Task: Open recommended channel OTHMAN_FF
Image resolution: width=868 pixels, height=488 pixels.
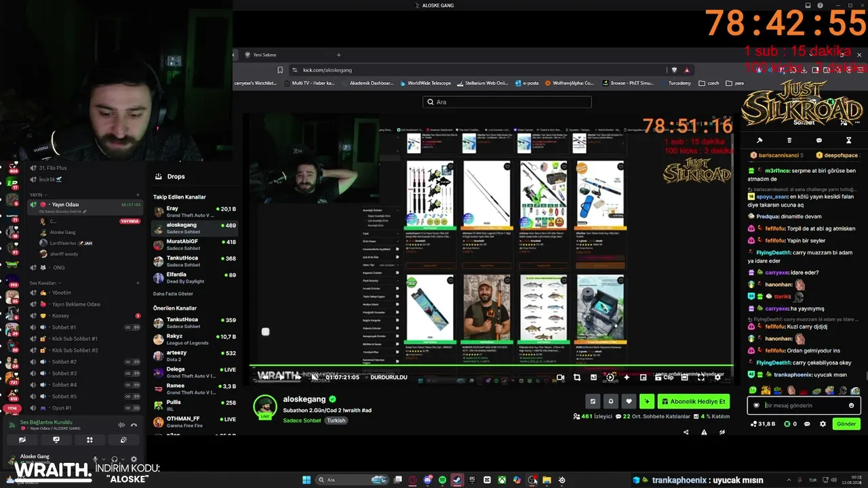Action: point(194,422)
